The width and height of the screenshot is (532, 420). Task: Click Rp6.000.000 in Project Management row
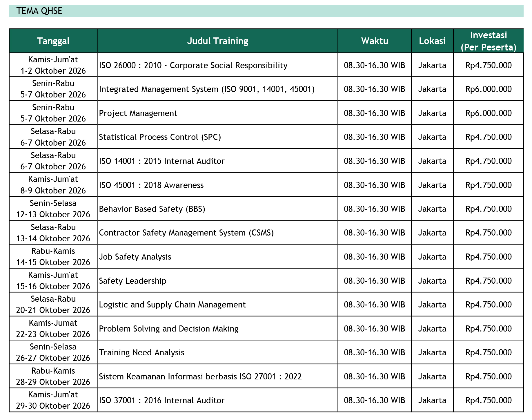pyautogui.click(x=489, y=113)
